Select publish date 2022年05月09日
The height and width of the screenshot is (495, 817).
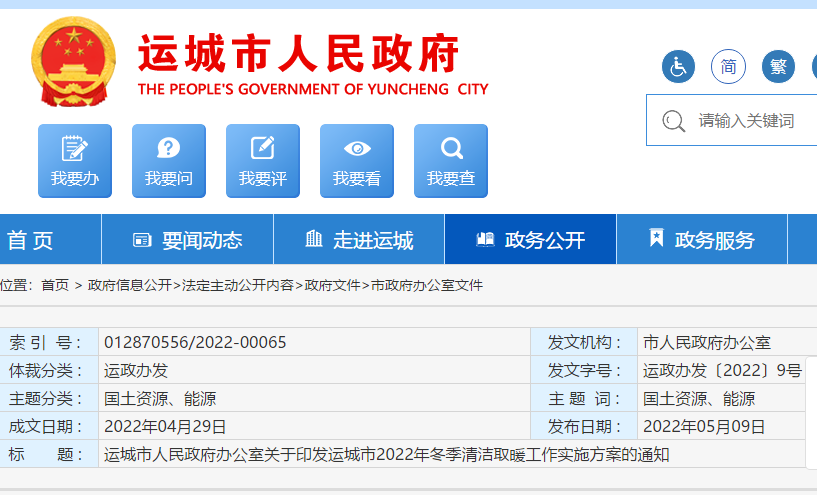pos(704,427)
